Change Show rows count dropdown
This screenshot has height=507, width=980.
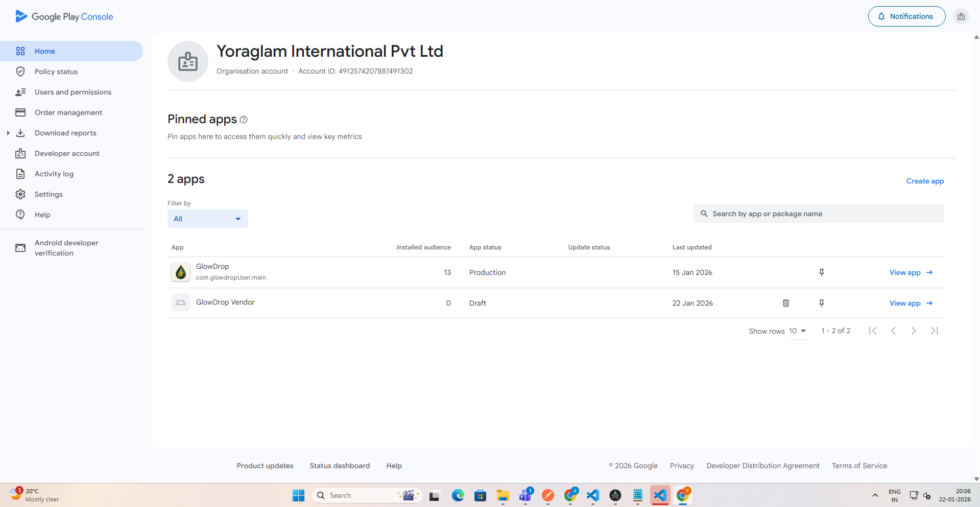pyautogui.click(x=798, y=331)
